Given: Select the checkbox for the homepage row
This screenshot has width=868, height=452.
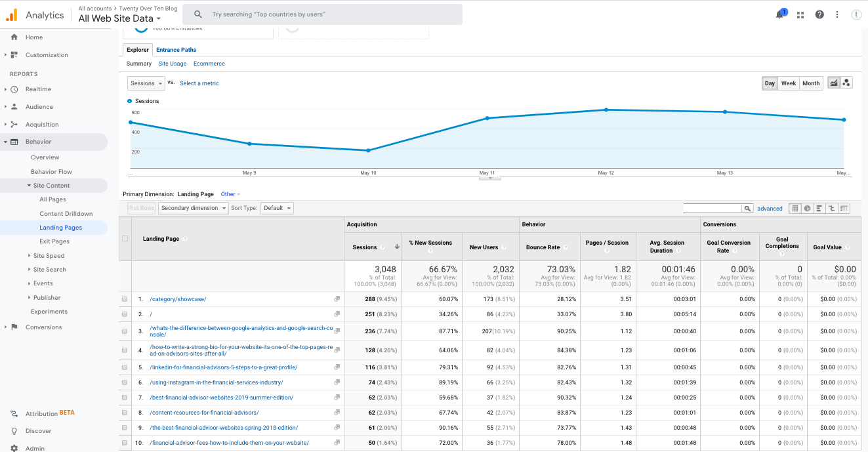Looking at the screenshot, I should point(125,314).
